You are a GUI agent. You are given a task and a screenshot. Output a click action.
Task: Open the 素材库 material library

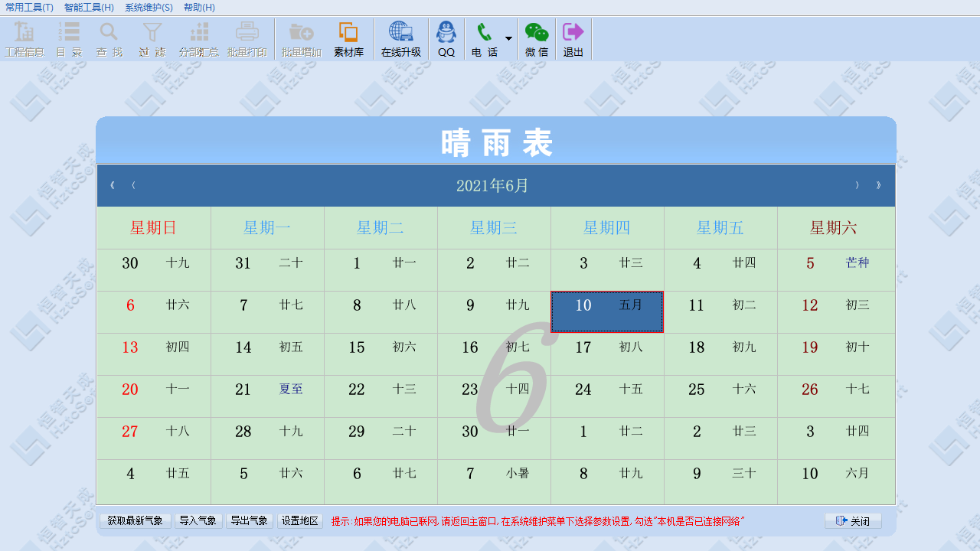coord(349,38)
